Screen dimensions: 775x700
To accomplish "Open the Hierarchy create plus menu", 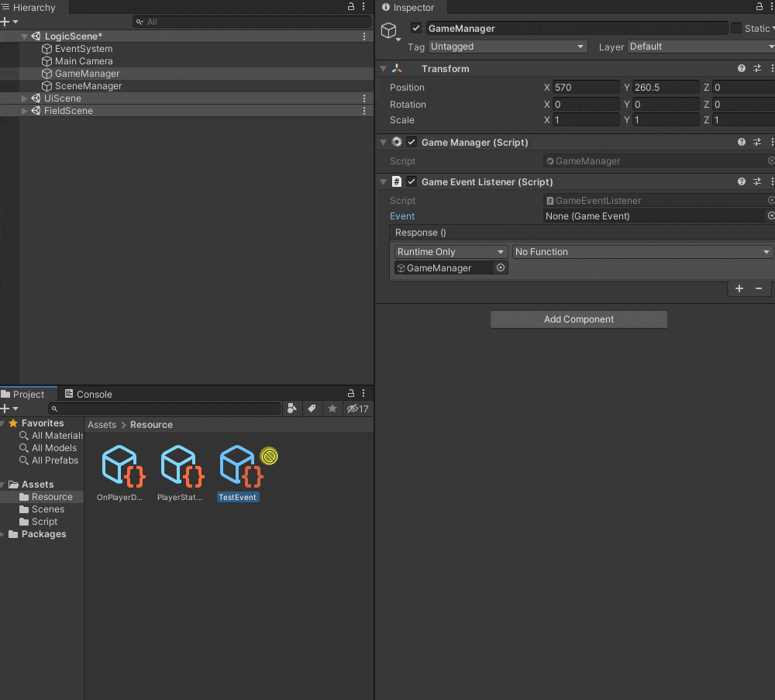I will [x=9, y=22].
